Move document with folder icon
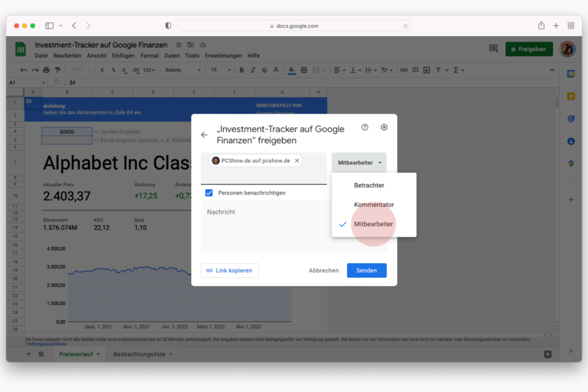The height and width of the screenshot is (392, 588). 191,45
